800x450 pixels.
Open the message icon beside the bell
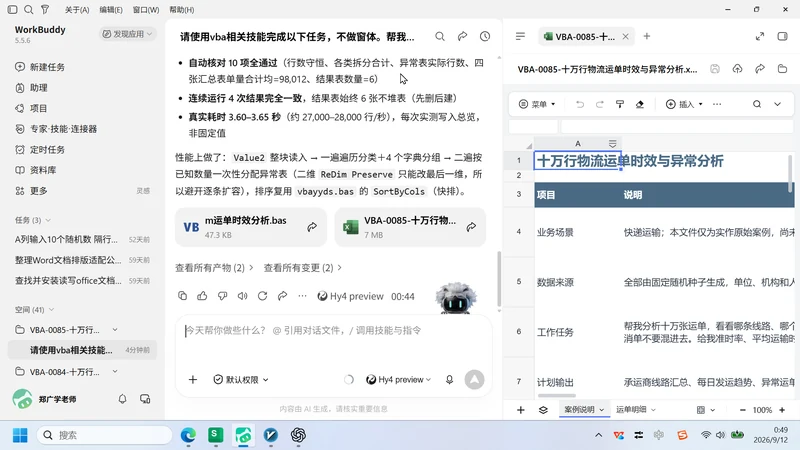coord(145,398)
